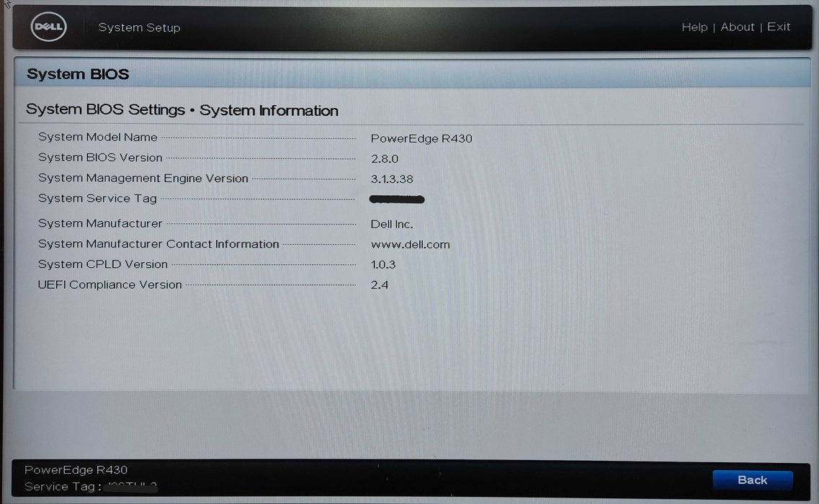Select the System Model Name label
The height and width of the screenshot is (504, 819).
click(98, 137)
